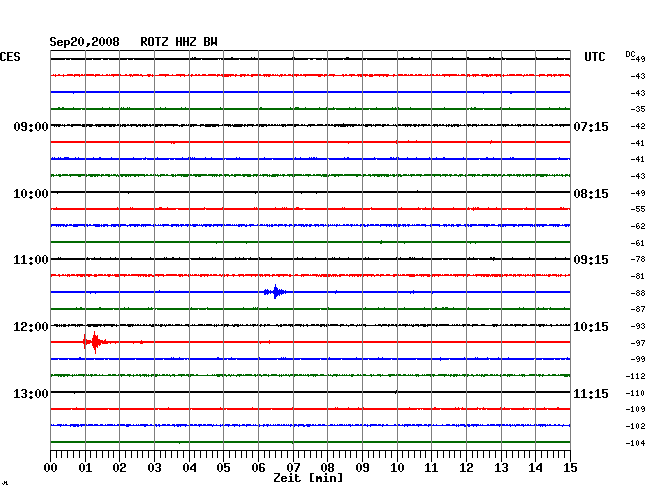The width and height of the screenshot is (650, 494).
Task: Click the 09 minute axis label
Action: (362, 467)
